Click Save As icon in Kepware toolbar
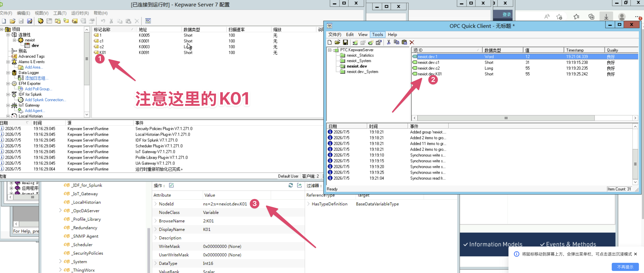The image size is (644, 273). [30, 21]
